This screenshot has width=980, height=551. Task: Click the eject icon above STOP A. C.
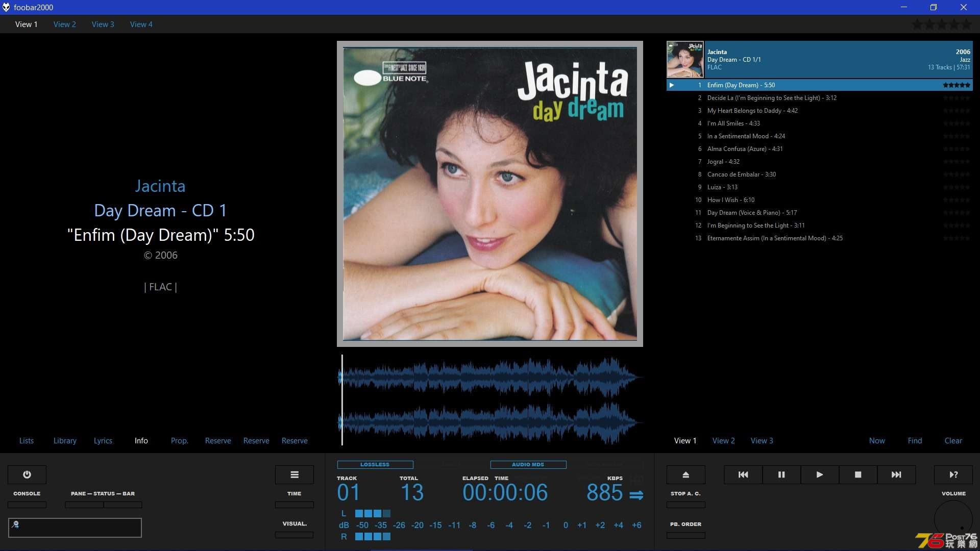tap(686, 474)
